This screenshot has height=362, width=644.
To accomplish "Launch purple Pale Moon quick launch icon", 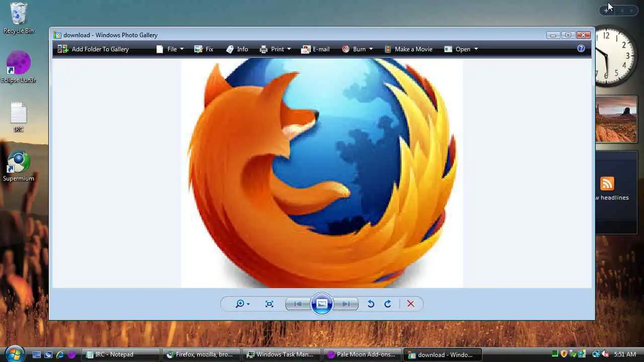I will (71, 354).
